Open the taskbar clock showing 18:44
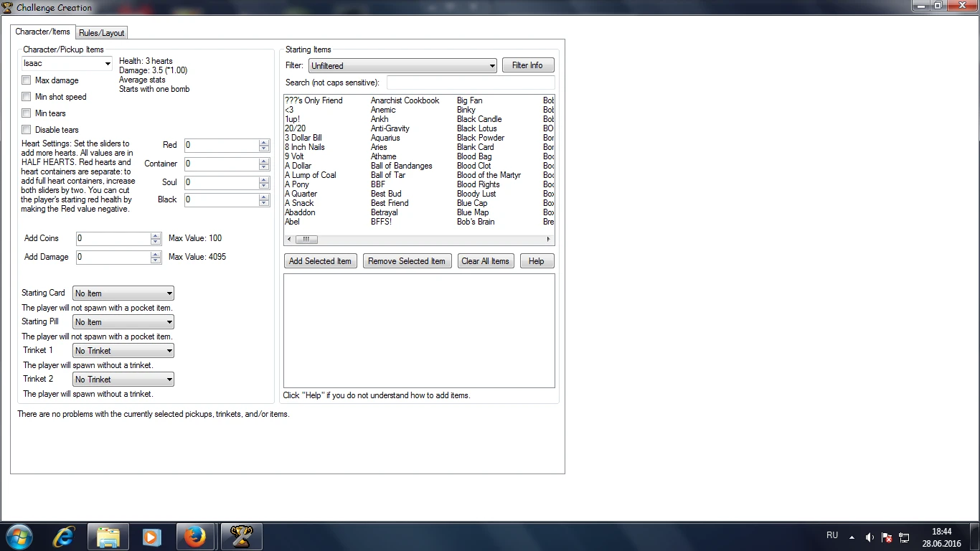The height and width of the screenshot is (551, 980). (941, 537)
